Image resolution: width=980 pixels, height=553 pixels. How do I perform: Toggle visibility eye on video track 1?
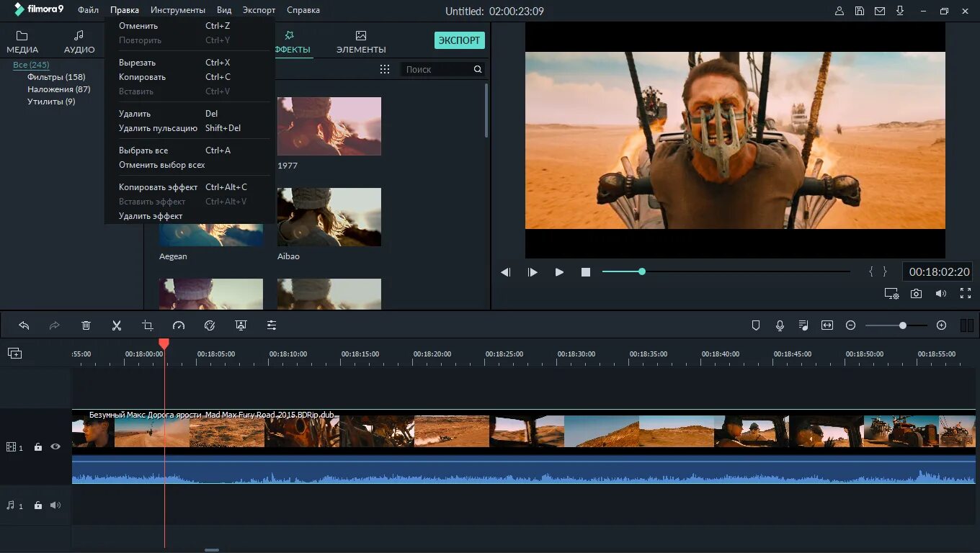point(55,446)
